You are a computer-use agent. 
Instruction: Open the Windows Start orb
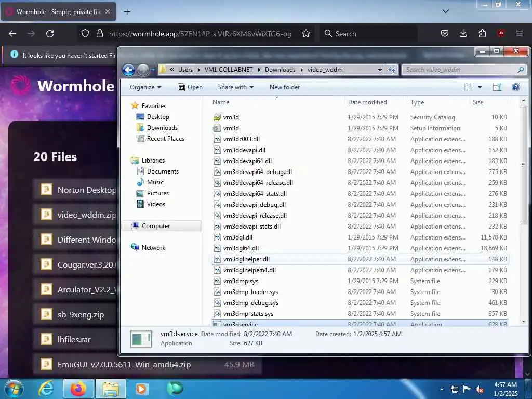point(14,389)
